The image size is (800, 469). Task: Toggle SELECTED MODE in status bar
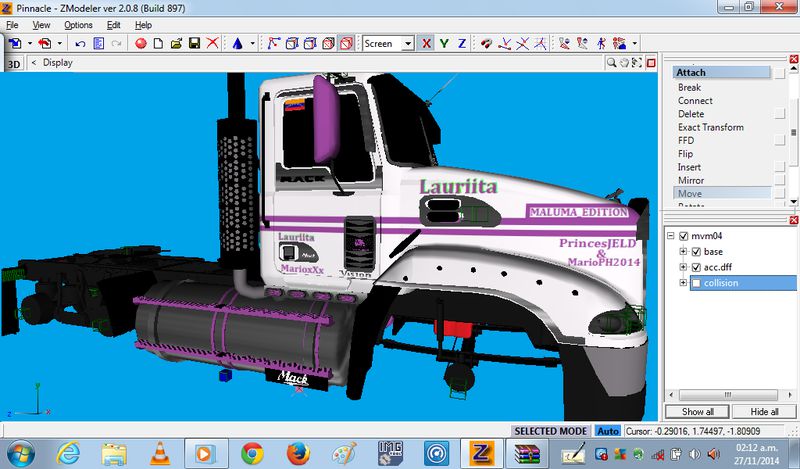(550, 431)
